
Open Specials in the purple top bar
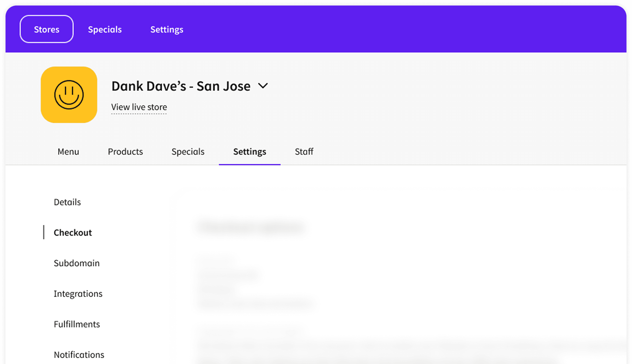point(105,29)
